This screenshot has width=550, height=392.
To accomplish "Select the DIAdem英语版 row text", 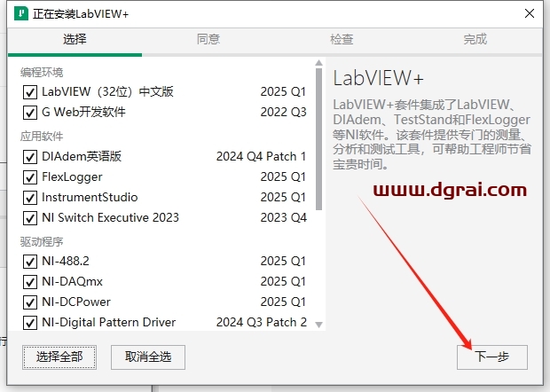I will [x=82, y=156].
